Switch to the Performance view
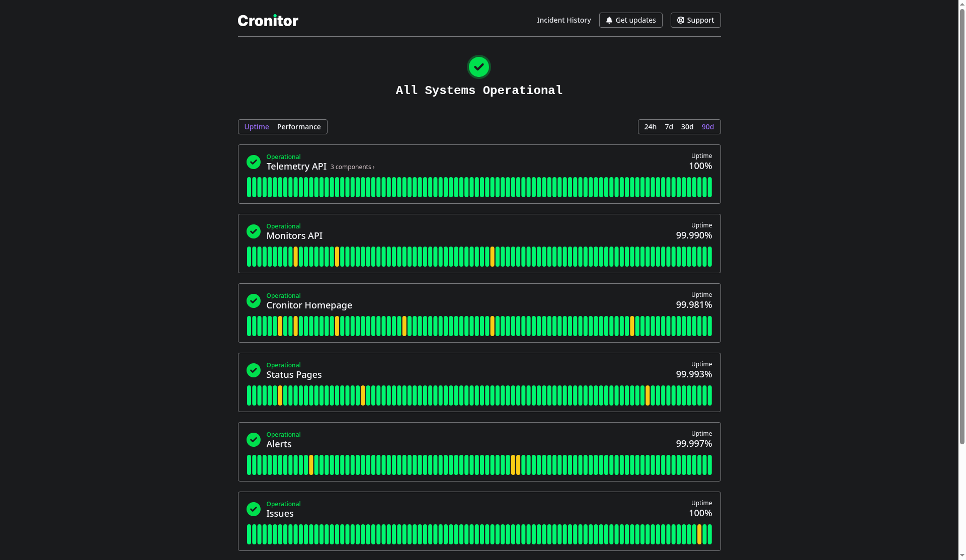 (298, 127)
